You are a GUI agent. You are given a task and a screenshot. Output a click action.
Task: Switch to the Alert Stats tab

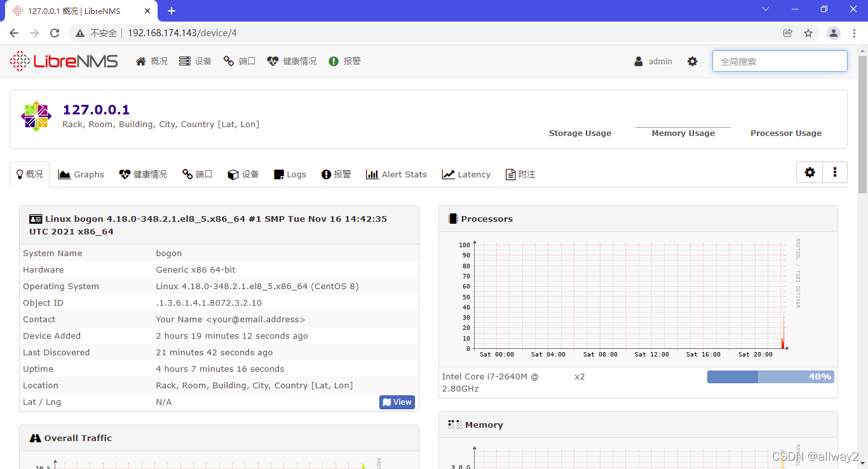397,174
